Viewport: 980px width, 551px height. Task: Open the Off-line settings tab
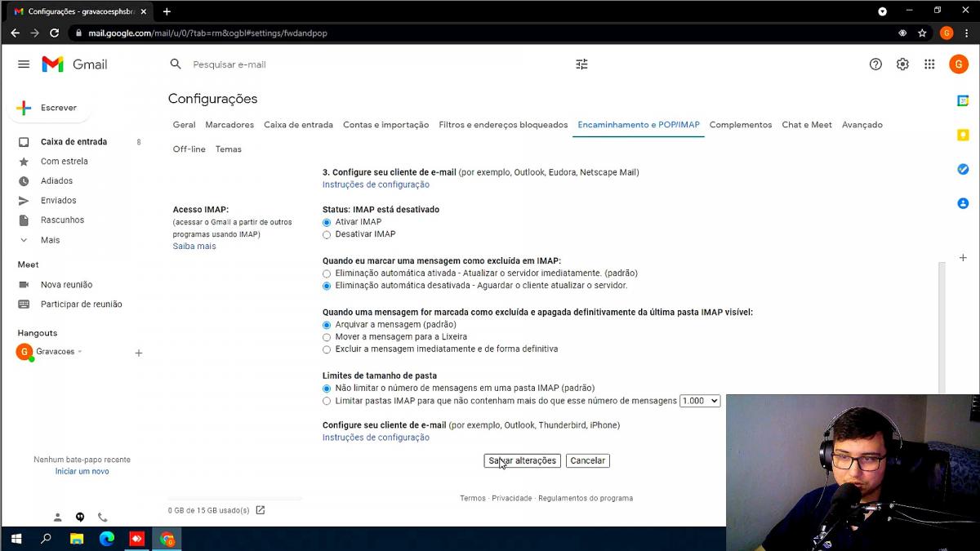[189, 149]
